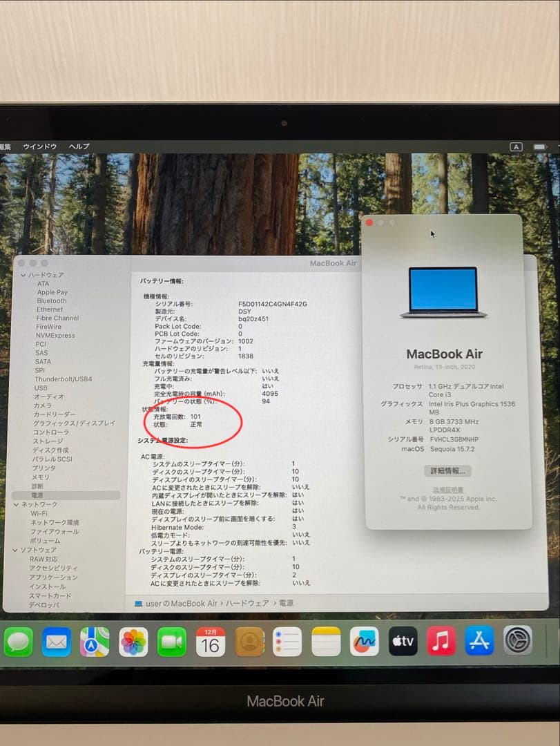Open the Mail app icon
Screen dimensions: 560x746
(57, 642)
